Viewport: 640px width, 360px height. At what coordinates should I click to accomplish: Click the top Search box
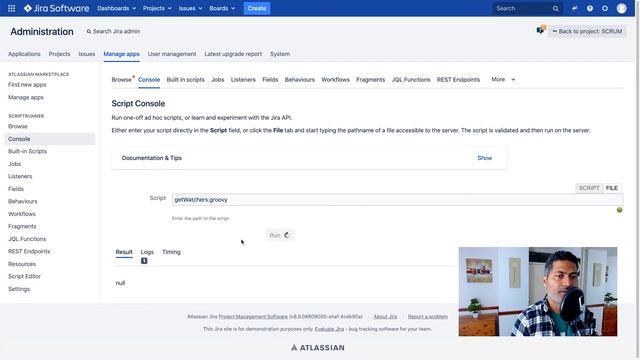coord(527,9)
